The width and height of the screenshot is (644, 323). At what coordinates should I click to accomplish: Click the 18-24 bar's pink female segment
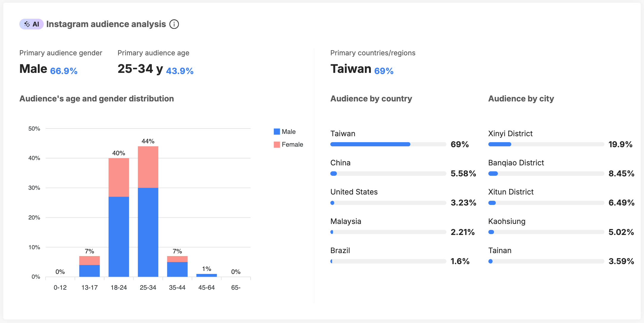pos(119,178)
